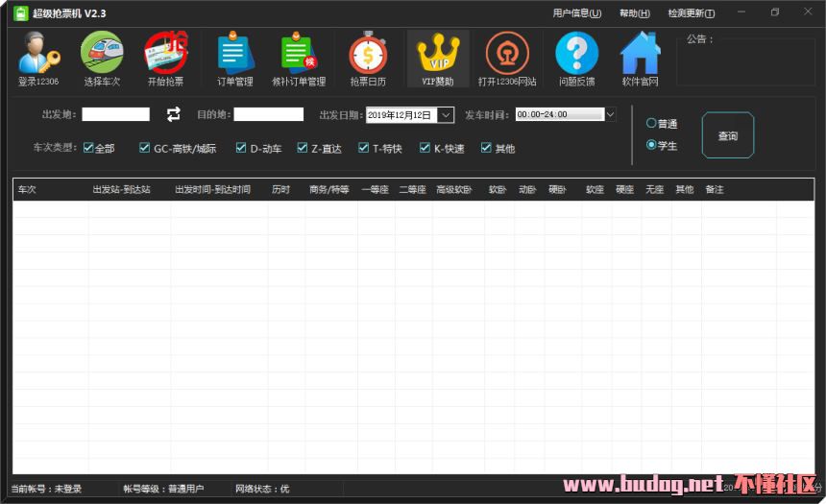Toggle the 全部 train type checkbox

[x=88, y=148]
